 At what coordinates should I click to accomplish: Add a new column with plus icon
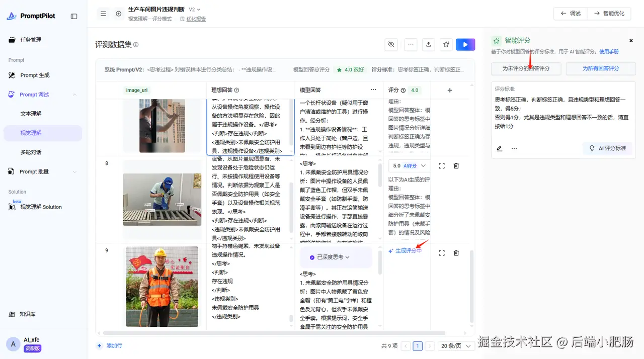(x=450, y=91)
